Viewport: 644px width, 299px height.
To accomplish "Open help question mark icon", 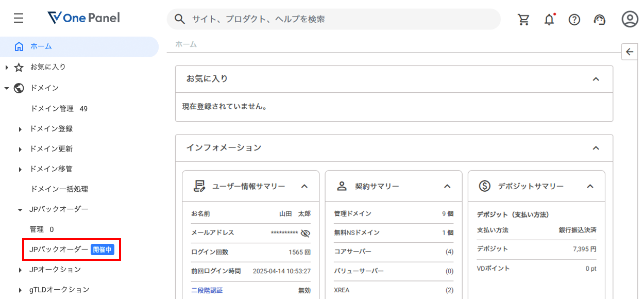I will 574,20.
